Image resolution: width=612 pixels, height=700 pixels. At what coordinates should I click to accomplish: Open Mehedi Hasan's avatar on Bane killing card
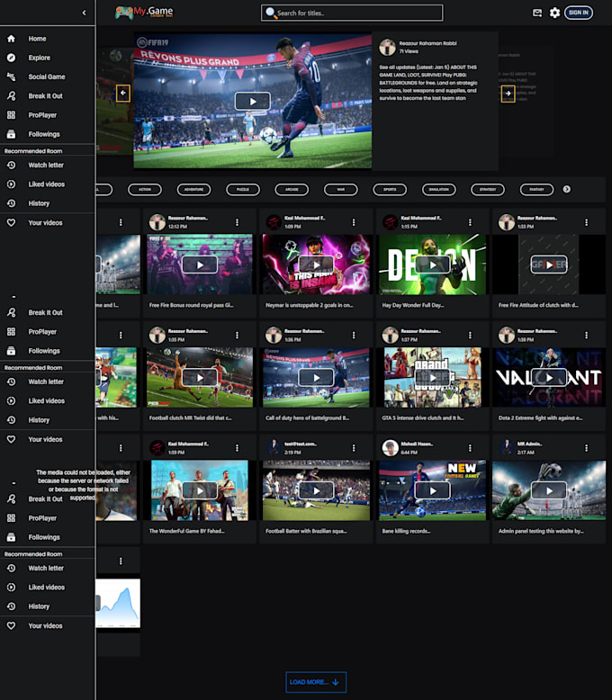click(x=390, y=448)
